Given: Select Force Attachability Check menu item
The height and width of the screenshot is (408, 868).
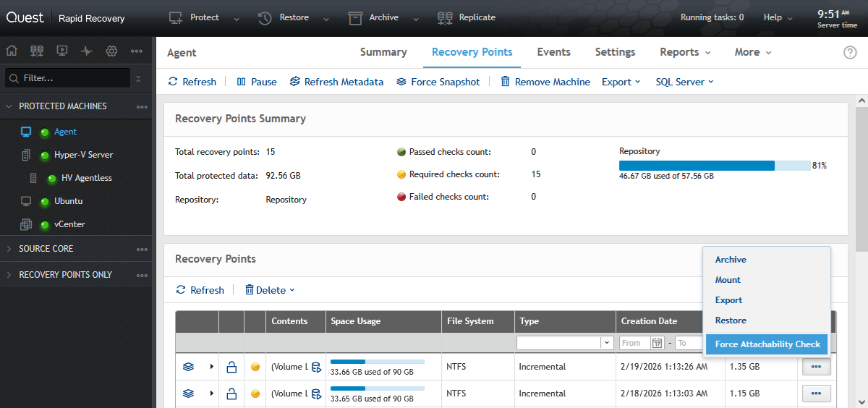Looking at the screenshot, I should tap(766, 344).
